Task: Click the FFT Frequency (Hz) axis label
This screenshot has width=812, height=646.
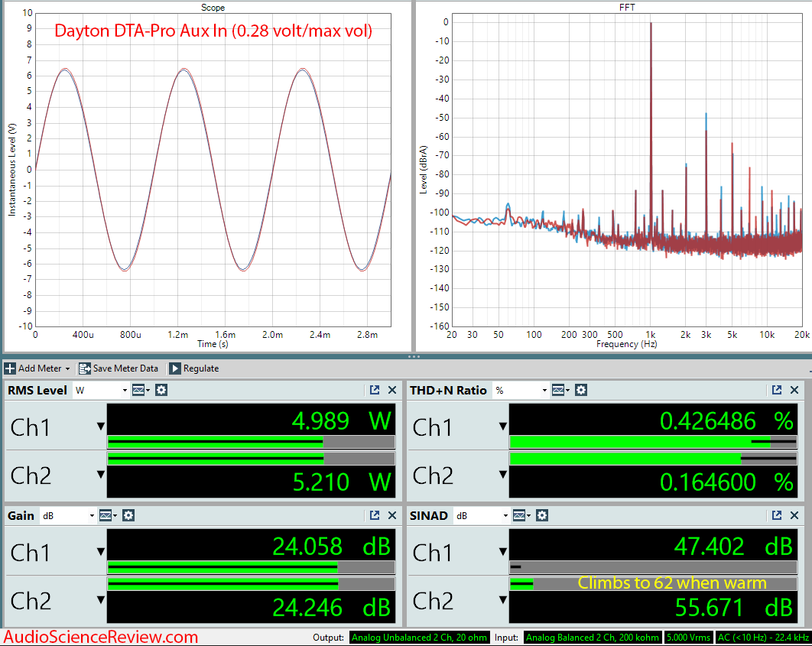Action: (627, 344)
